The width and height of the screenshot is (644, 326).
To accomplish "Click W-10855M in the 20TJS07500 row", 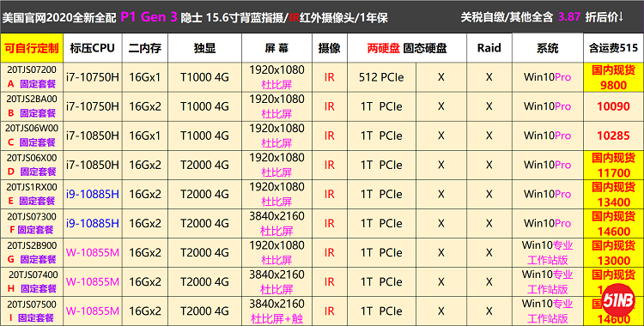I will pos(93,311).
